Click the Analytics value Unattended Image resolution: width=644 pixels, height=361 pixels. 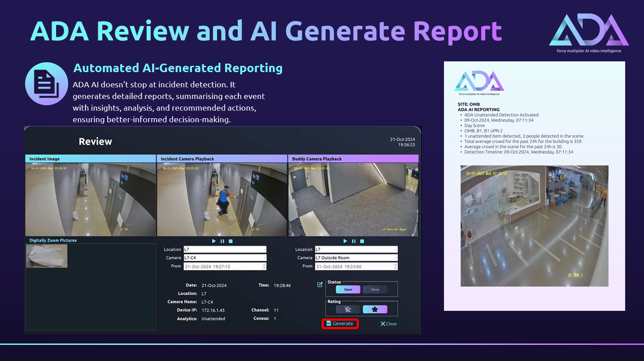pos(213,319)
